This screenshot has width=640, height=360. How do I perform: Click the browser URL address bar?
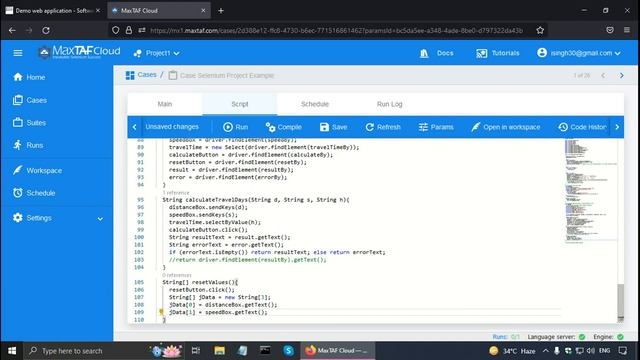[336, 30]
